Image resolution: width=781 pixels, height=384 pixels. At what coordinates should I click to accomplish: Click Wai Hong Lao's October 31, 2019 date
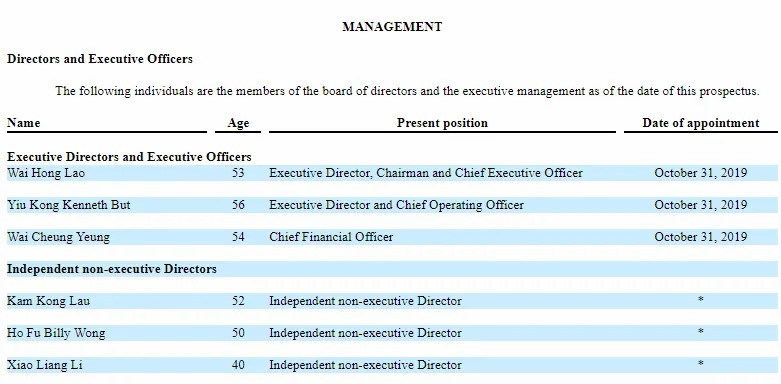point(701,173)
